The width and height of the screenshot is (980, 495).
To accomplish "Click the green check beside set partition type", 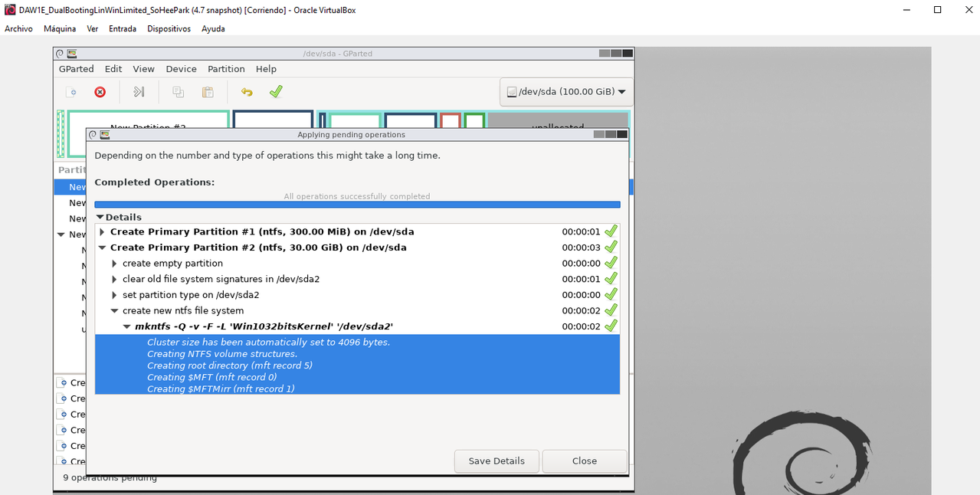I will tap(611, 294).
